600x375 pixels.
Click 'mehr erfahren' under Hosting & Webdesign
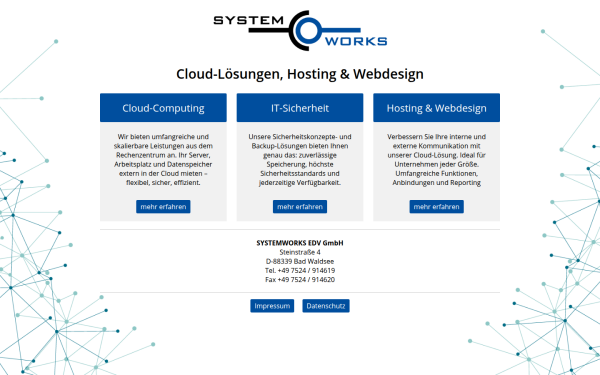[437, 207]
